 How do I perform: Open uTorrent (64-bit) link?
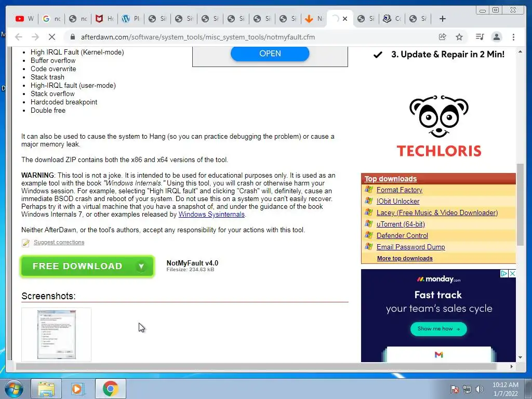coord(401,224)
